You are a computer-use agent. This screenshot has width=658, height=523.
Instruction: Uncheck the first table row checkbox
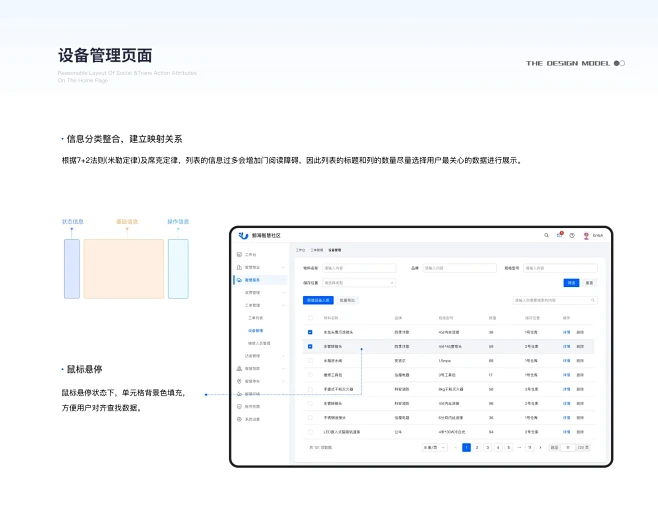click(x=310, y=332)
